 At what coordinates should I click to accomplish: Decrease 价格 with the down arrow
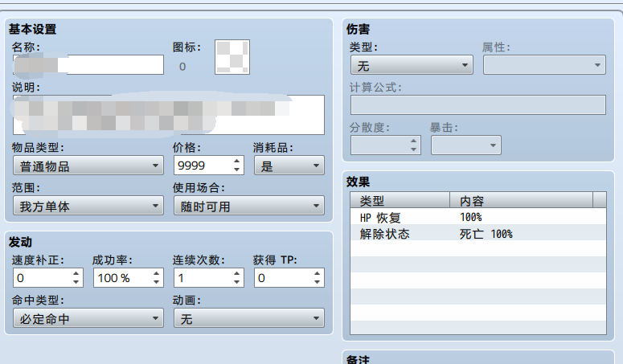pos(237,170)
